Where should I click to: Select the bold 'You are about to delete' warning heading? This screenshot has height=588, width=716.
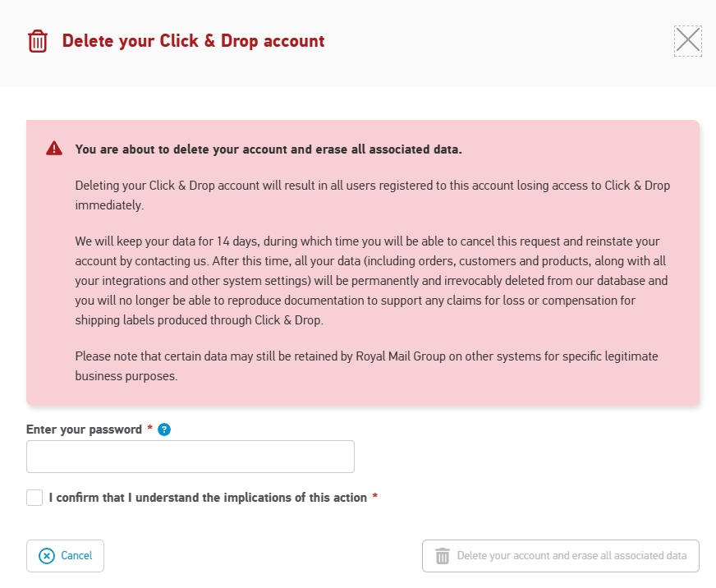click(x=268, y=149)
